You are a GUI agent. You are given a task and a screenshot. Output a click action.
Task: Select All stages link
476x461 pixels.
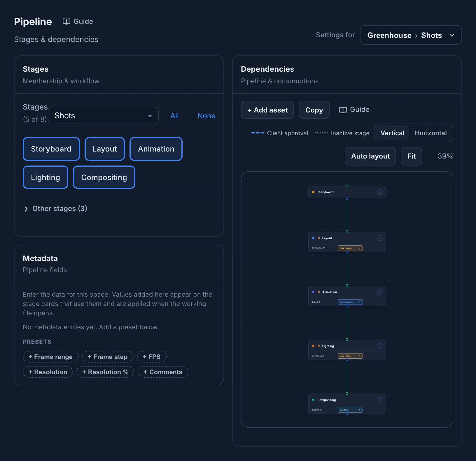click(x=174, y=116)
